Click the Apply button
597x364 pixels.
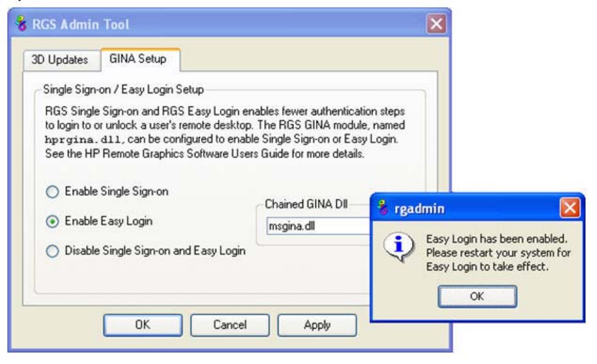click(317, 325)
